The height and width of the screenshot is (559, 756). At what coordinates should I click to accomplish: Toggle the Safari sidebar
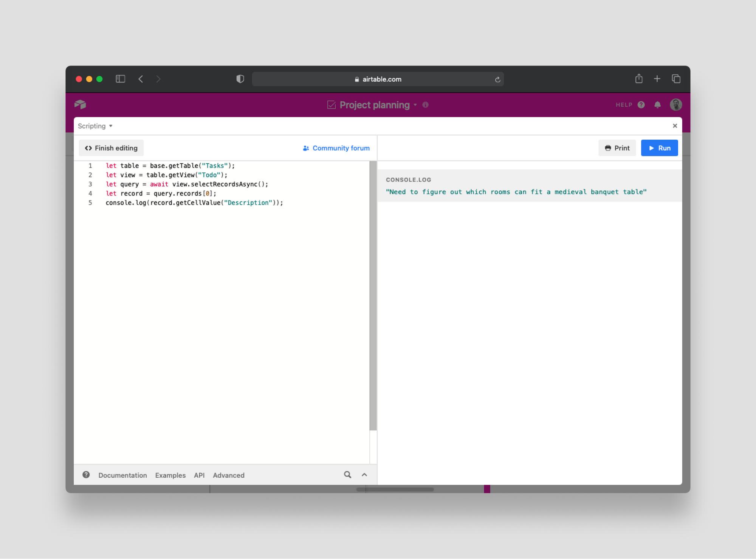click(120, 79)
